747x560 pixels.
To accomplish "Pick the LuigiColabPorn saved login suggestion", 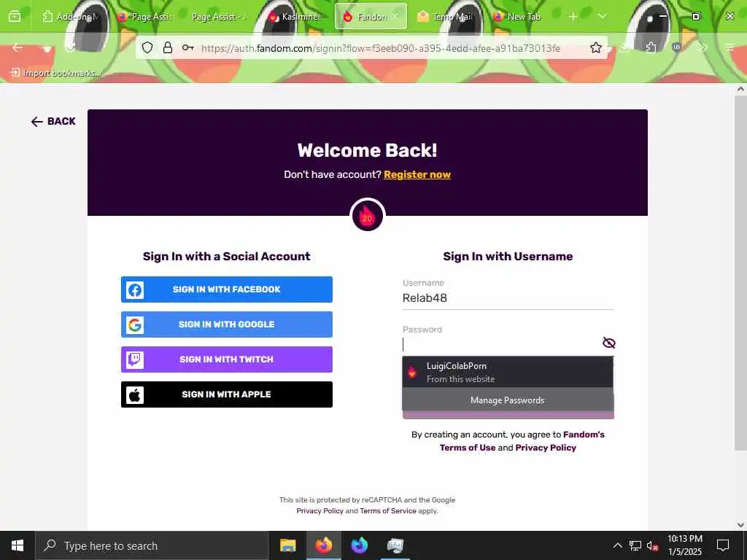I will tap(508, 373).
